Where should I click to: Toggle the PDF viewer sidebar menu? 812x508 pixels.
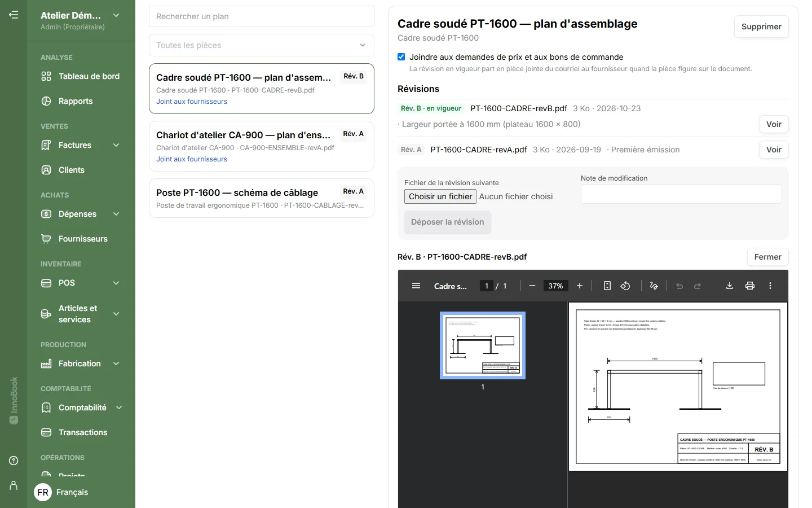pos(416,286)
